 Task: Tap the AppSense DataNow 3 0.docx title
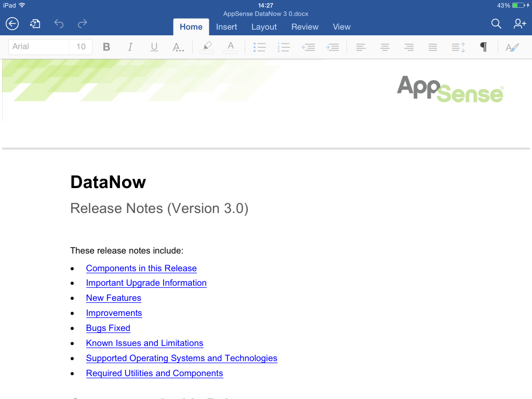(x=265, y=14)
